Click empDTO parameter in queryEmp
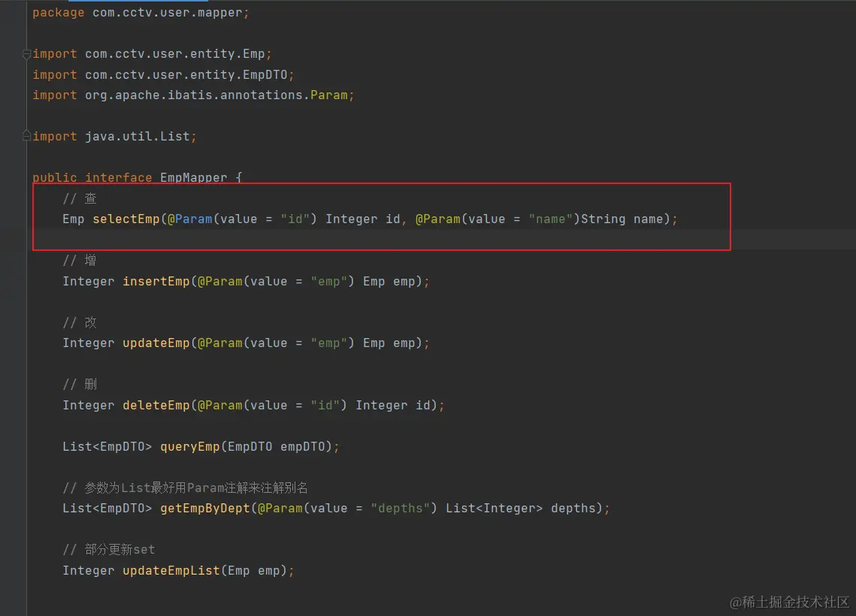The width and height of the screenshot is (856, 616). (302, 446)
